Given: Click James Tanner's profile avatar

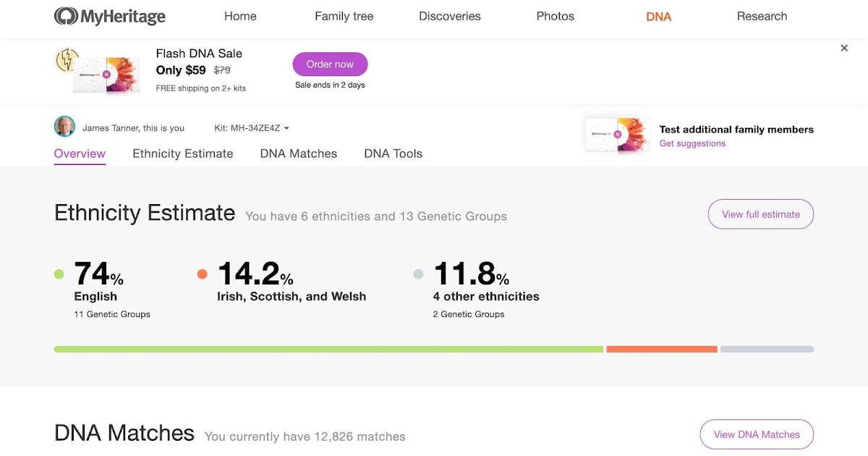Looking at the screenshot, I should (65, 126).
